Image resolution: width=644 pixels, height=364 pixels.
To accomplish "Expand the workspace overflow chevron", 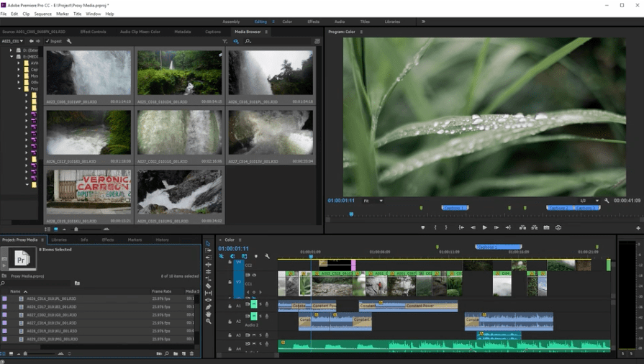I will [423, 22].
